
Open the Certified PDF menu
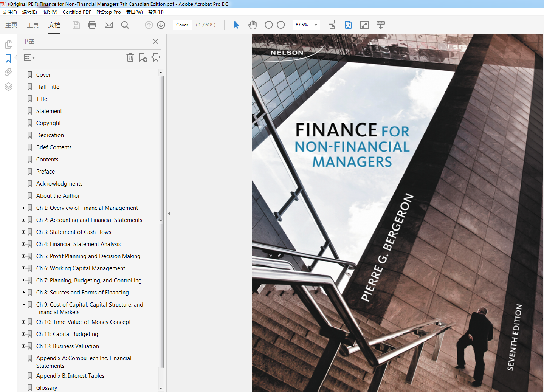coord(77,12)
